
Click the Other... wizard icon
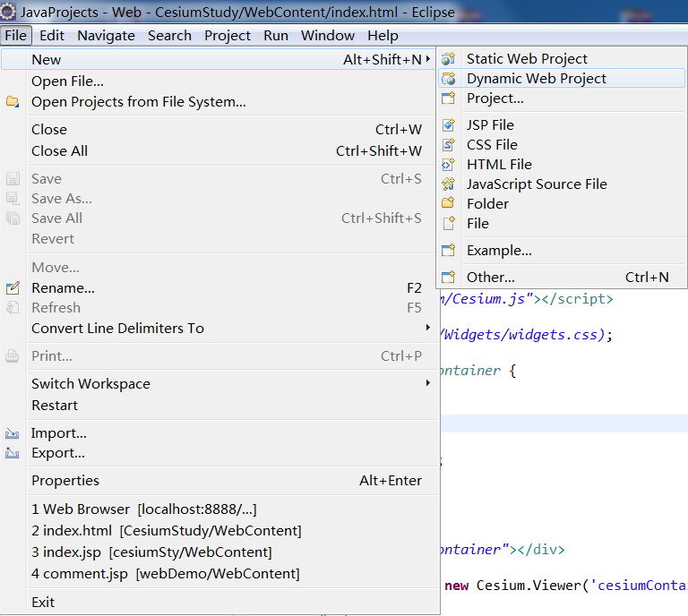click(x=448, y=277)
